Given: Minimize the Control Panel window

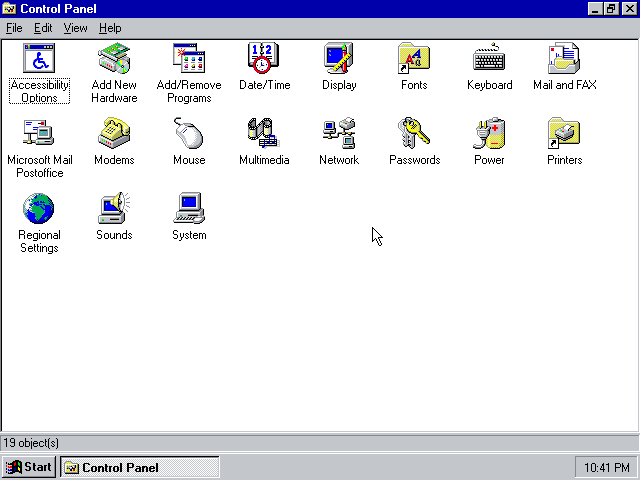Looking at the screenshot, I should [595, 9].
